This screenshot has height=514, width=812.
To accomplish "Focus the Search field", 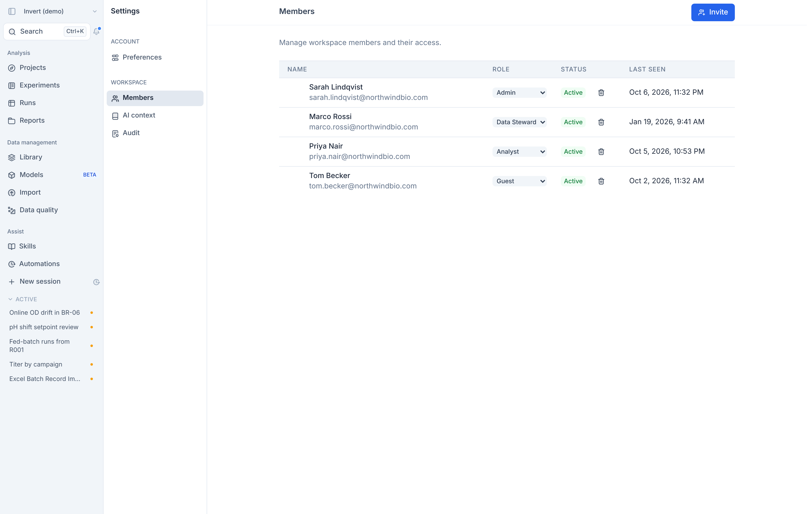I will [47, 31].
